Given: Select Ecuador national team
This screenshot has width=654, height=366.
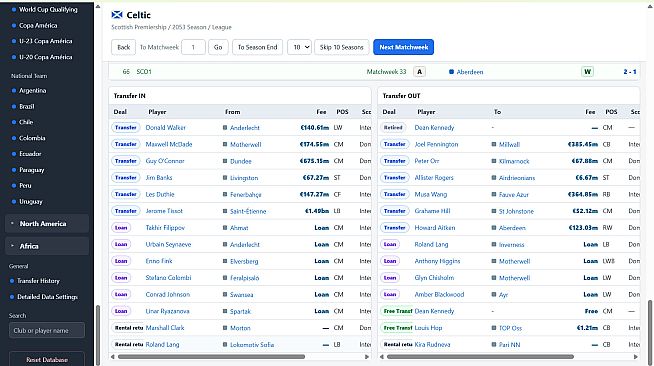Looking at the screenshot, I should [30, 154].
